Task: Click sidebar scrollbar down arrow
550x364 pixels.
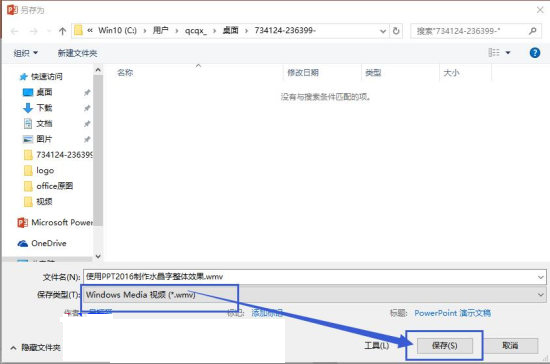Action: tap(98, 256)
